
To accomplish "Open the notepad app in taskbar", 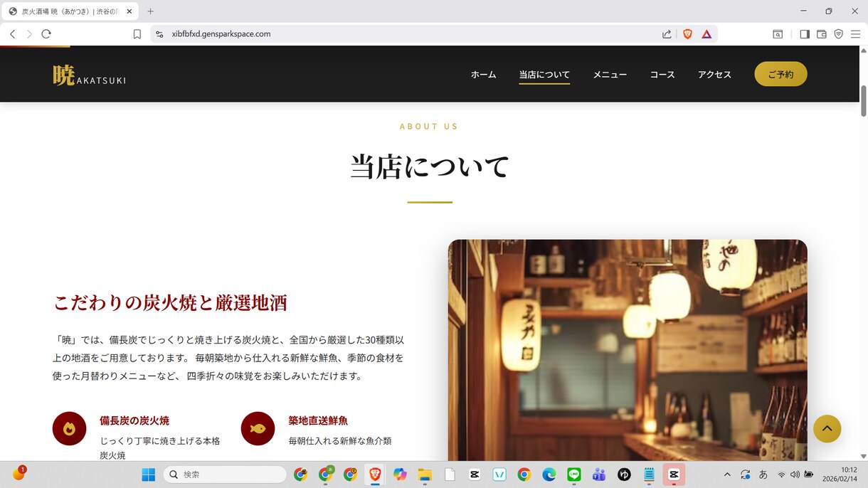I will (x=649, y=474).
